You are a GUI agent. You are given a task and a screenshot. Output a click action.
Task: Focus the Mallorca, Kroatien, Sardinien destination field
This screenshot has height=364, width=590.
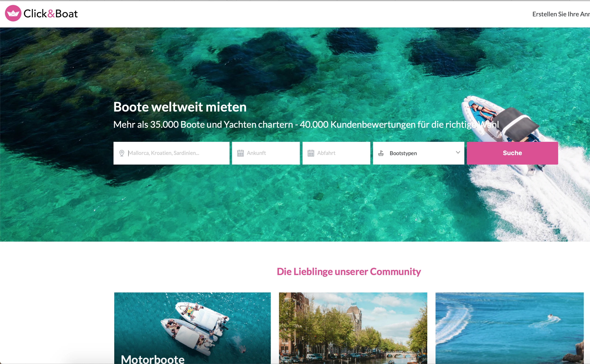click(x=171, y=153)
